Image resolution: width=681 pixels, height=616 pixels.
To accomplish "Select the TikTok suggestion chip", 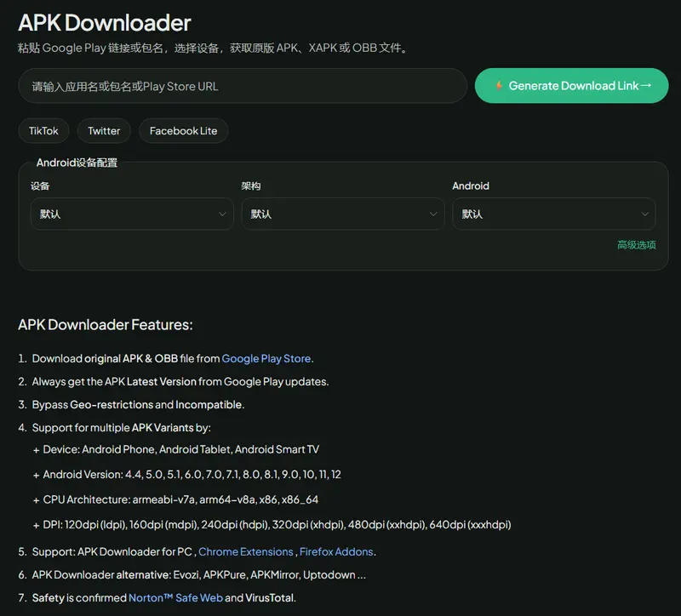I will (x=43, y=131).
